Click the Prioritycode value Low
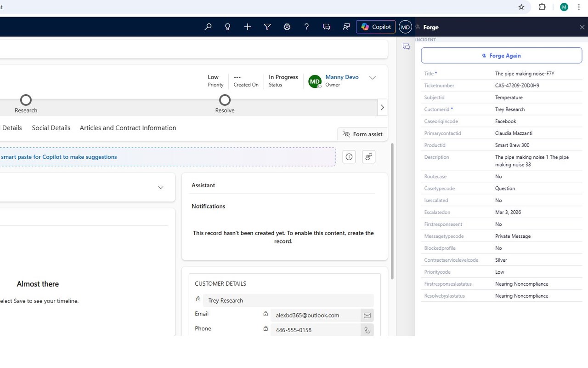 (500, 272)
